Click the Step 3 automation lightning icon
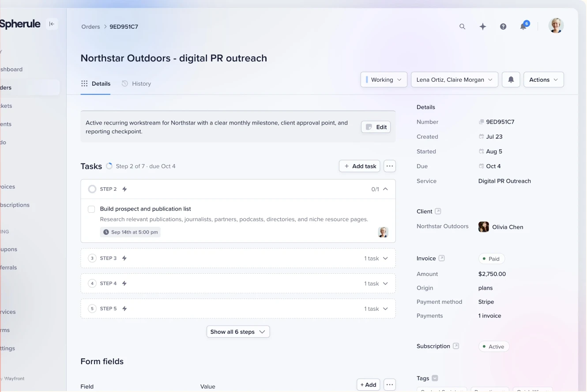This screenshot has width=587, height=392. (124, 258)
